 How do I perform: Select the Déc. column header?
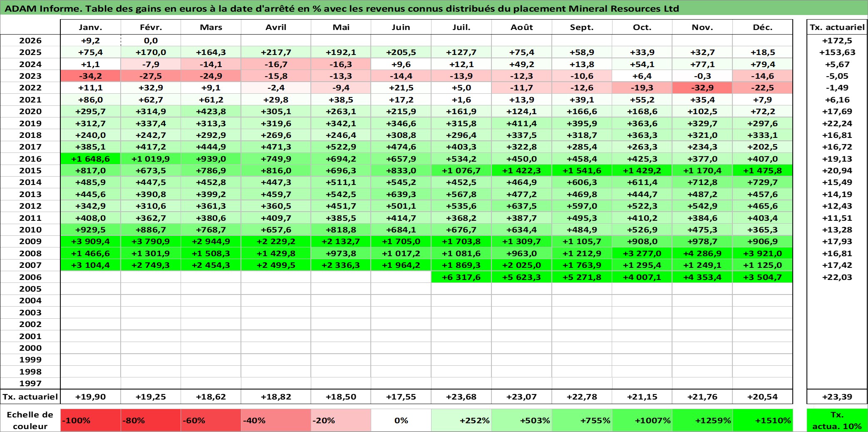pyautogui.click(x=762, y=27)
